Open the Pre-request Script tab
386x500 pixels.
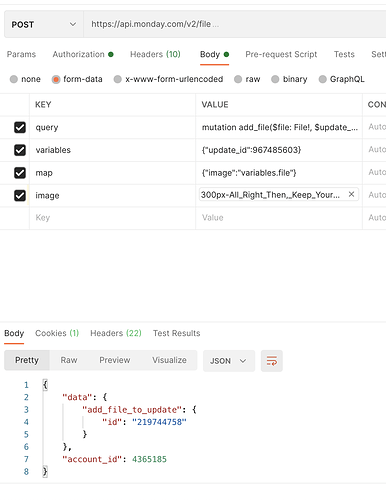(281, 54)
